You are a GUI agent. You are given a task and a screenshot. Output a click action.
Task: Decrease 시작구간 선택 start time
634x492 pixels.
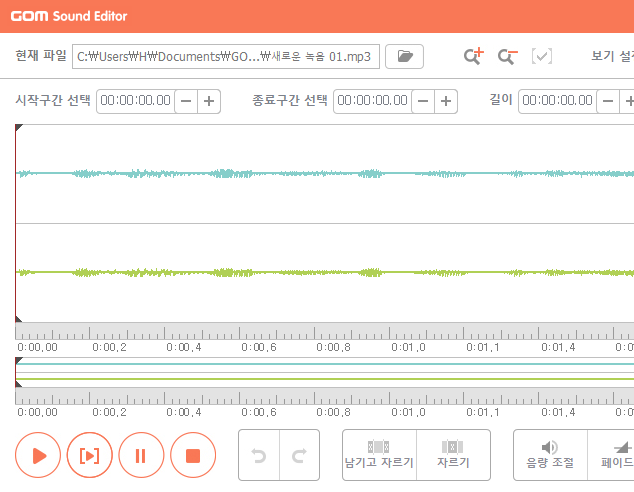coord(186,101)
